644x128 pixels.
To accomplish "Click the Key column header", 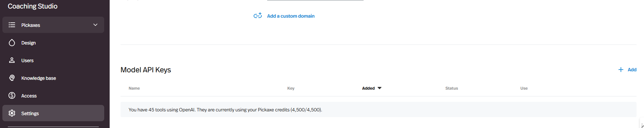I will coord(291,88).
